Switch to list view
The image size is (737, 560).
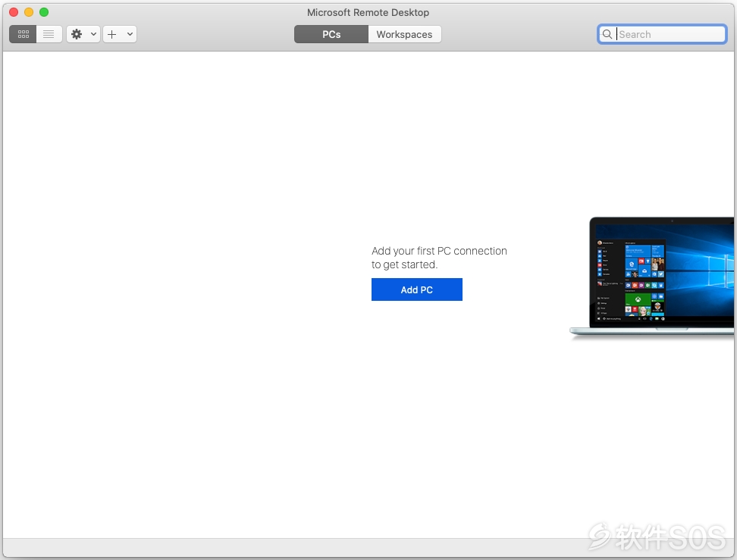pyautogui.click(x=49, y=34)
